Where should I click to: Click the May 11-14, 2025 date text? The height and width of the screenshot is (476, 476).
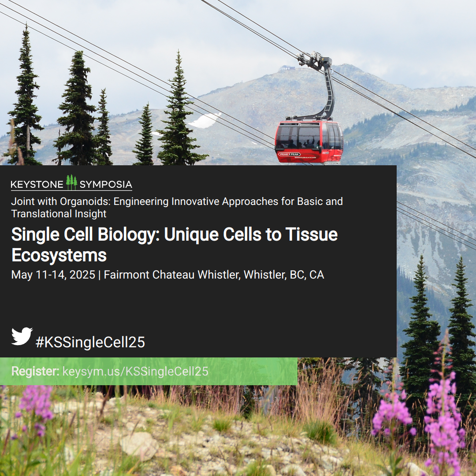(53, 275)
